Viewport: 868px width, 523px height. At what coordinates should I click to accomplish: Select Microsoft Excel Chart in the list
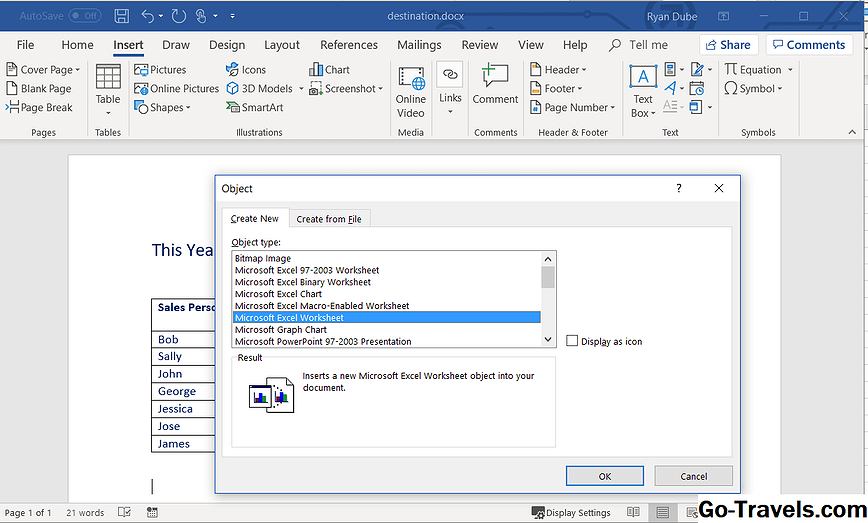pyautogui.click(x=279, y=294)
